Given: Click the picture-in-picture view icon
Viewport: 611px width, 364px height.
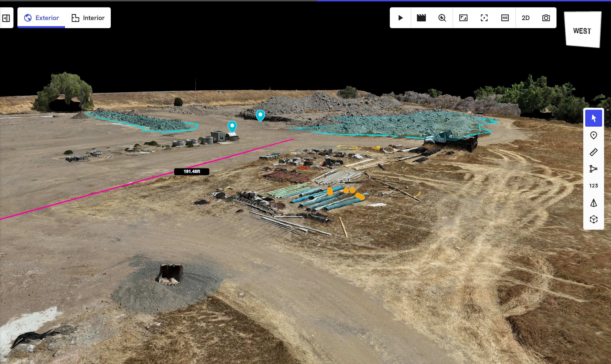Looking at the screenshot, I should pos(463,18).
